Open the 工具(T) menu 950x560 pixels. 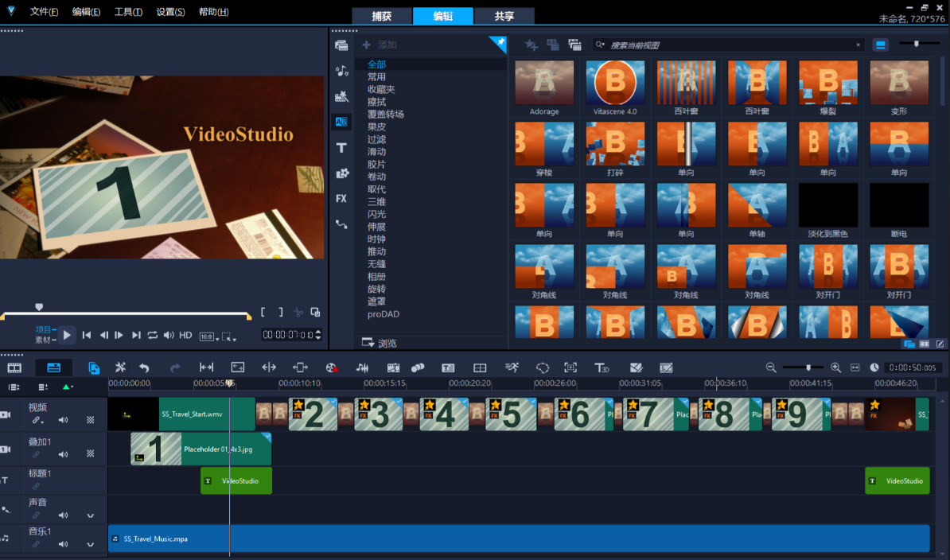pyautogui.click(x=128, y=11)
